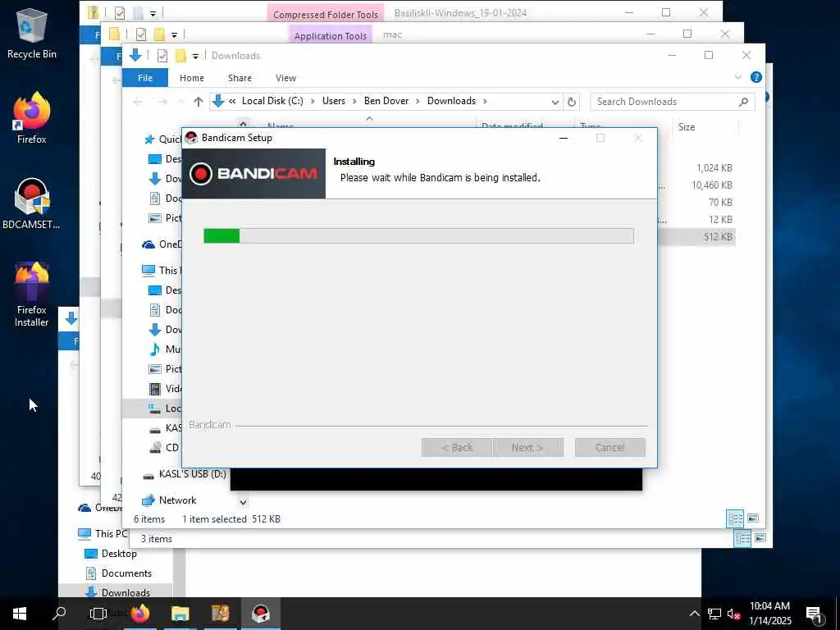Screen dimensions: 840x630
Task: Open the notification center icon
Action: click(814, 614)
